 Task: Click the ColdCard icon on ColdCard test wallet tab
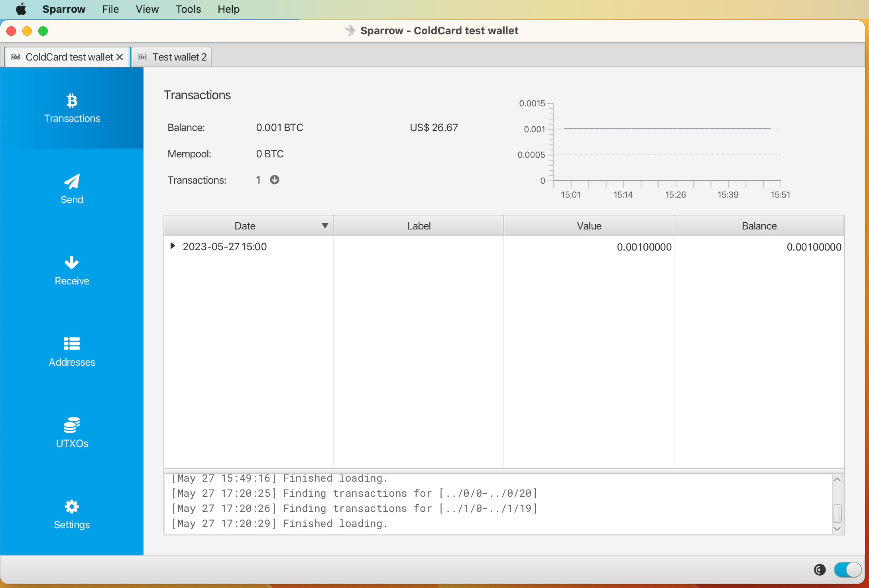coord(16,57)
